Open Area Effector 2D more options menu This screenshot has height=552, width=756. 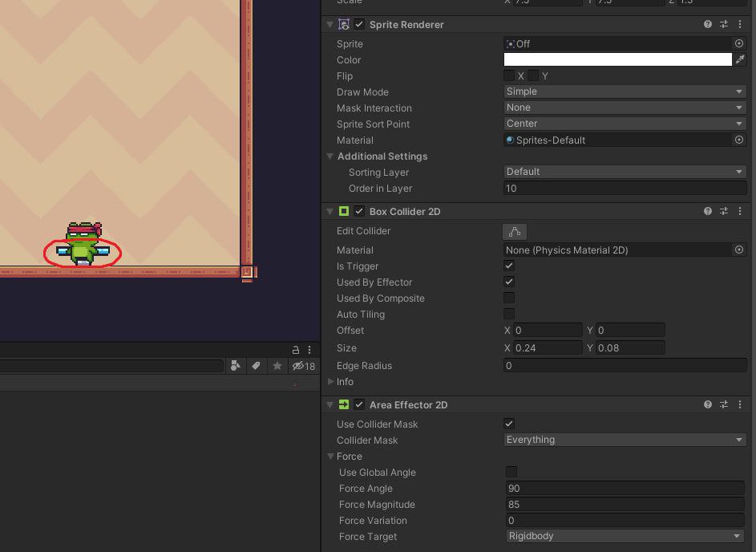click(740, 404)
